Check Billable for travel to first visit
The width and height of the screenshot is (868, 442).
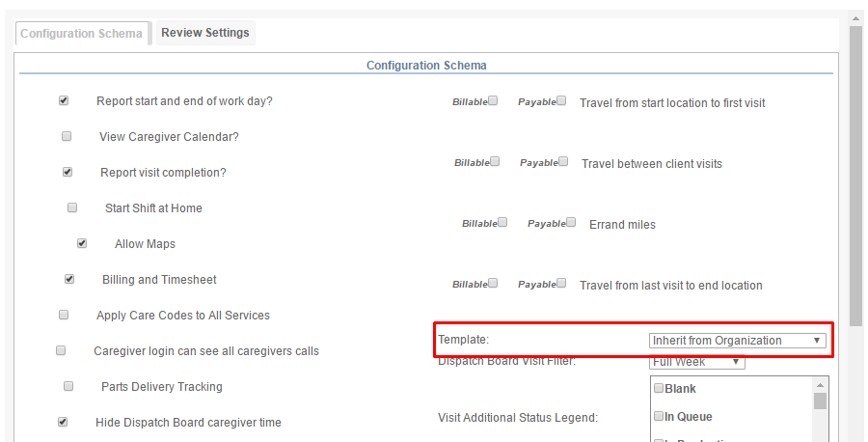tap(493, 100)
